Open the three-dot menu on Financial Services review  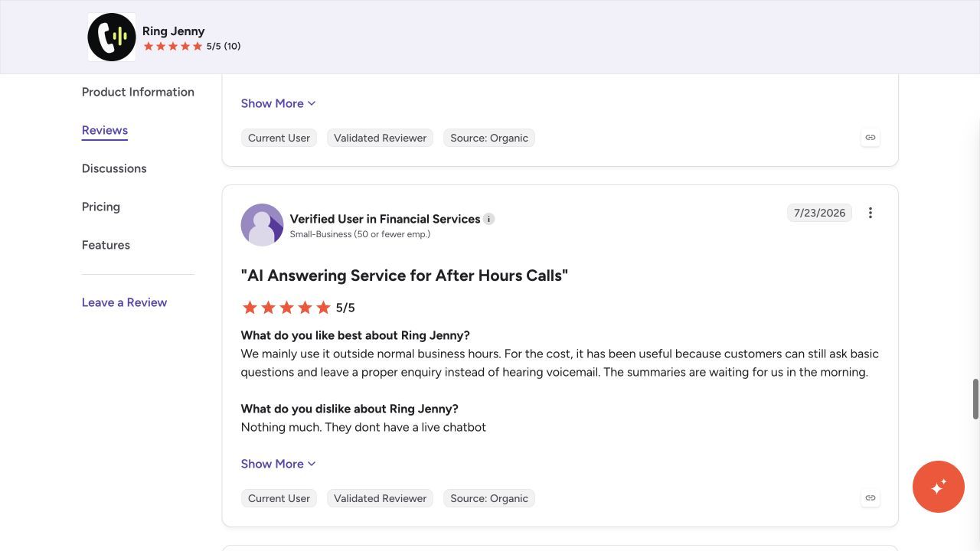pyautogui.click(x=871, y=213)
